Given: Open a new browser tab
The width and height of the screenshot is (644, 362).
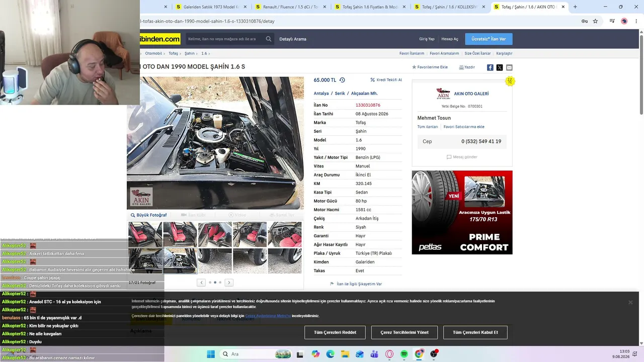Looking at the screenshot, I should tap(575, 7).
